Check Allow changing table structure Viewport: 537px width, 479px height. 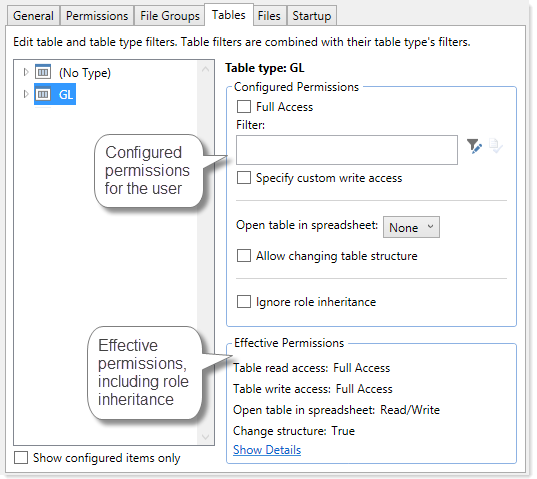pos(244,255)
